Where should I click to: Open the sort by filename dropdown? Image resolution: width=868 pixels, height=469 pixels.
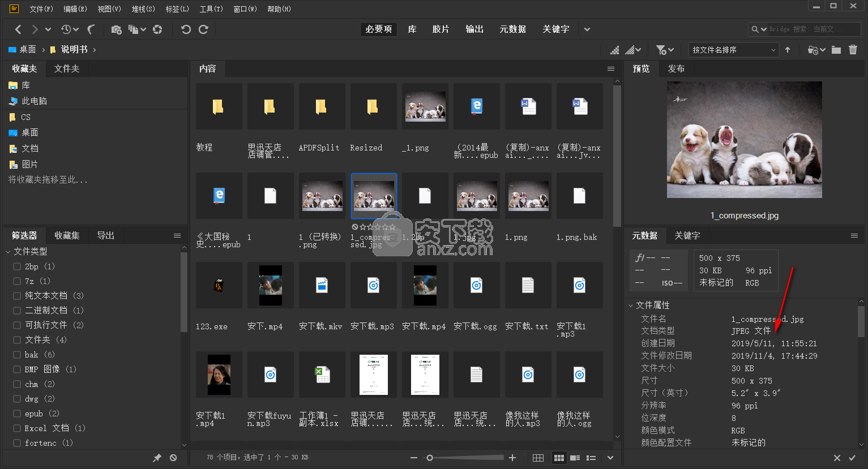pos(734,50)
